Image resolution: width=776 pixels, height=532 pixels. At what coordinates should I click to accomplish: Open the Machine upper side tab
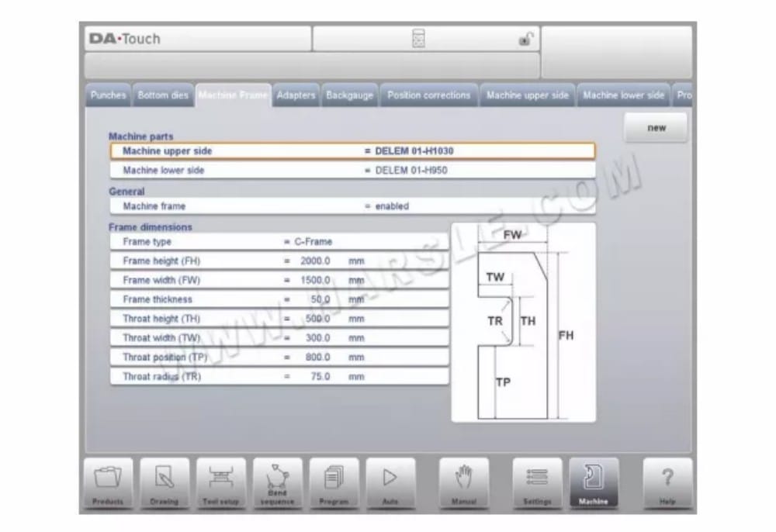pyautogui.click(x=527, y=95)
